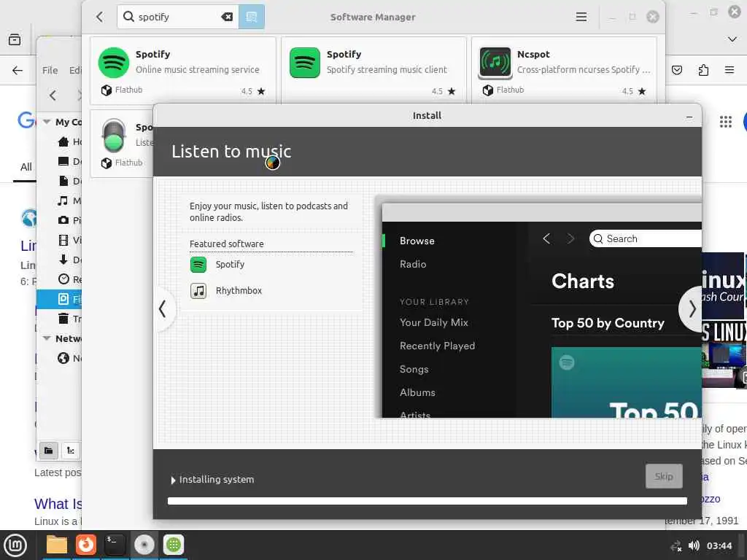This screenshot has height=560, width=747.
Task: Open Music folder in file manager sidebar
Action: pyautogui.click(x=63, y=201)
